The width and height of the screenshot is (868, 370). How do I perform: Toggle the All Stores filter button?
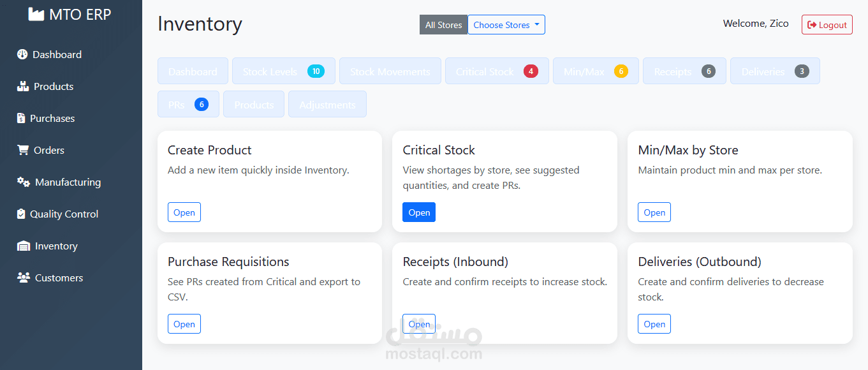pos(443,25)
